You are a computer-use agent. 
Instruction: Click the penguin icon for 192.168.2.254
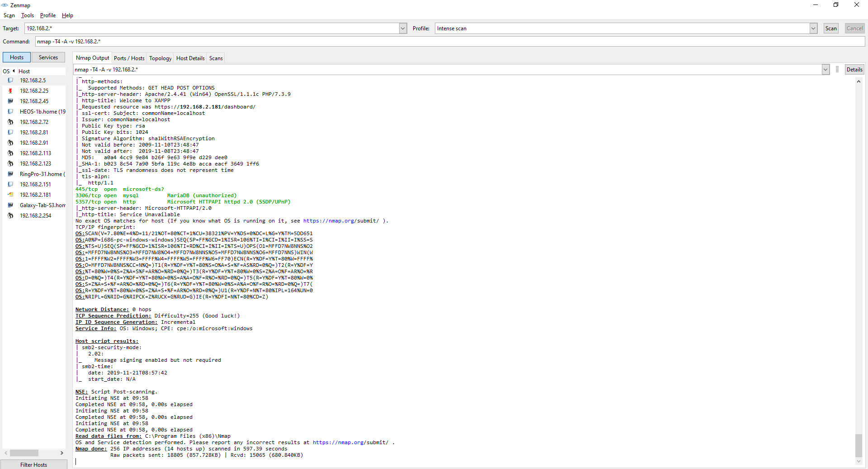10,216
